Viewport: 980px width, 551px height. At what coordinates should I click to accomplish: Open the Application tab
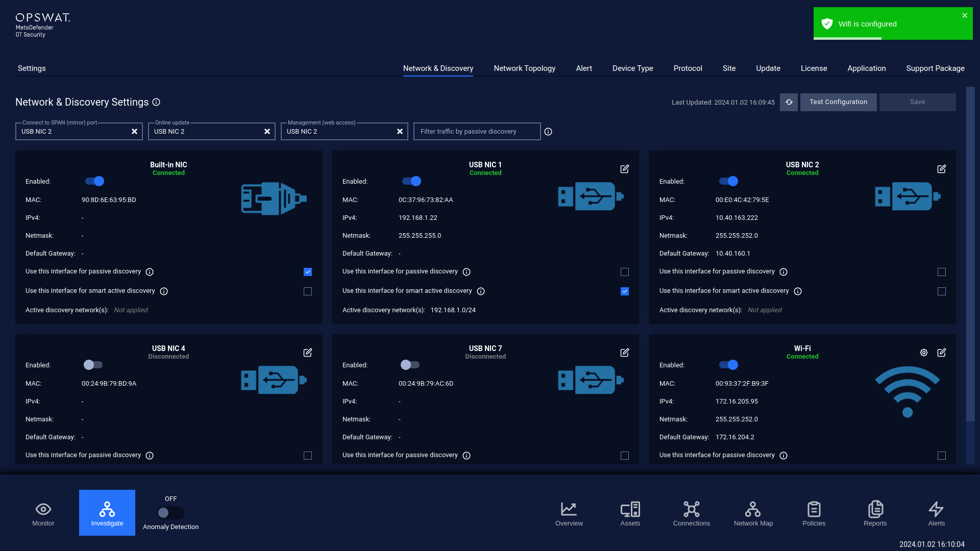[x=867, y=68]
